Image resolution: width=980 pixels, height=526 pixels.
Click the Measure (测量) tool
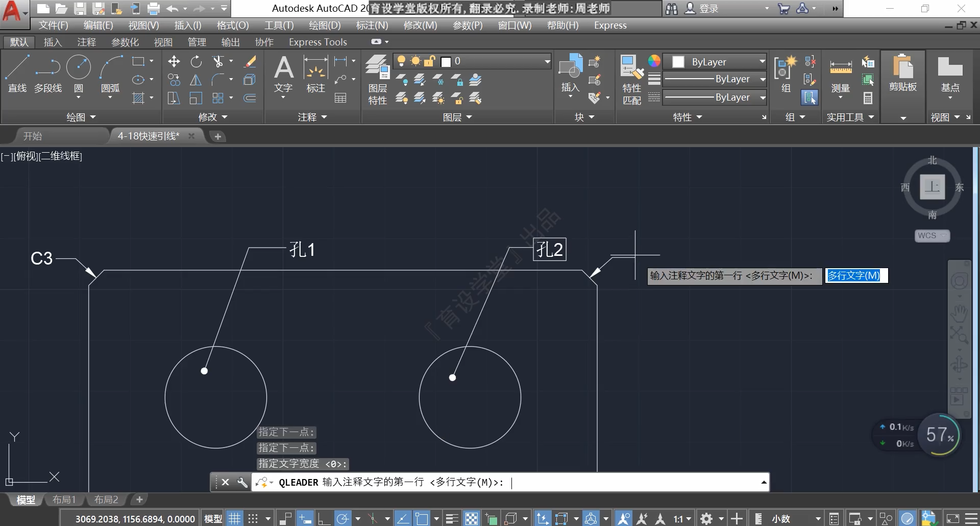[841, 74]
